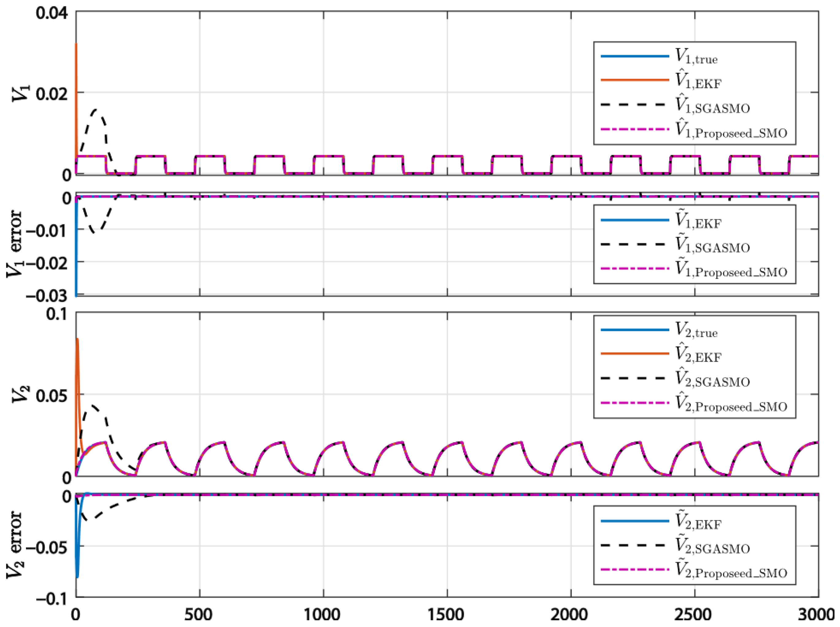Image resolution: width=840 pixels, height=627 pixels.
Task: Click the orange EKF spike peak in V2 plot
Action: 78,339
